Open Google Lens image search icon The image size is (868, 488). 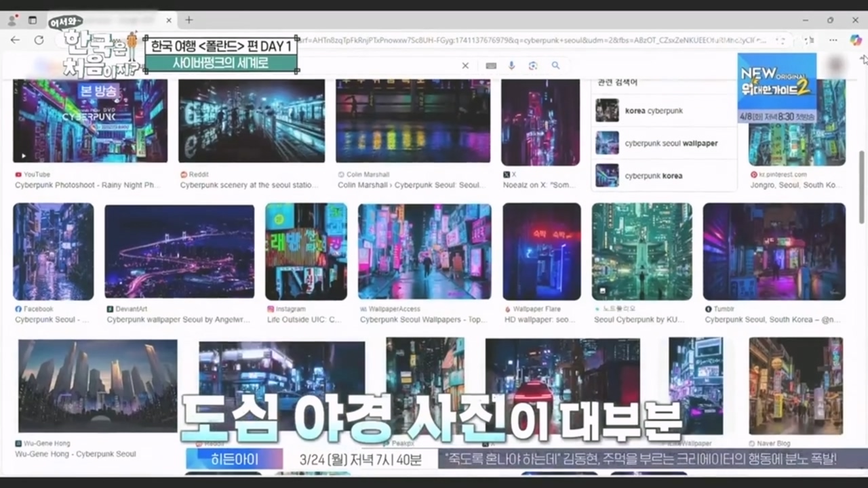533,66
